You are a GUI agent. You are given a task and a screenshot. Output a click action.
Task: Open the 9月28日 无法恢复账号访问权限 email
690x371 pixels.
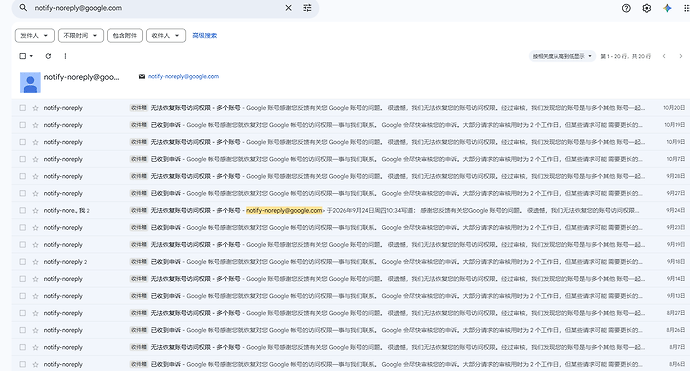[x=351, y=176]
